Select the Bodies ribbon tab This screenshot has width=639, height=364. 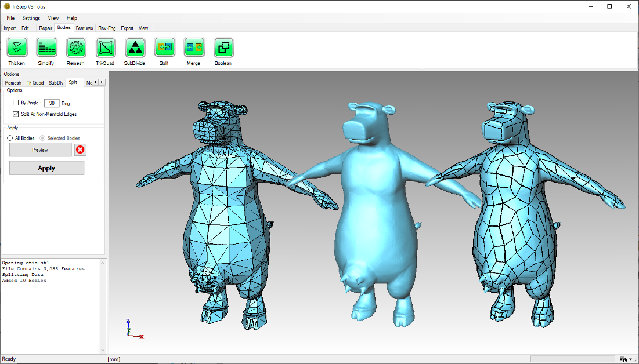tap(64, 28)
